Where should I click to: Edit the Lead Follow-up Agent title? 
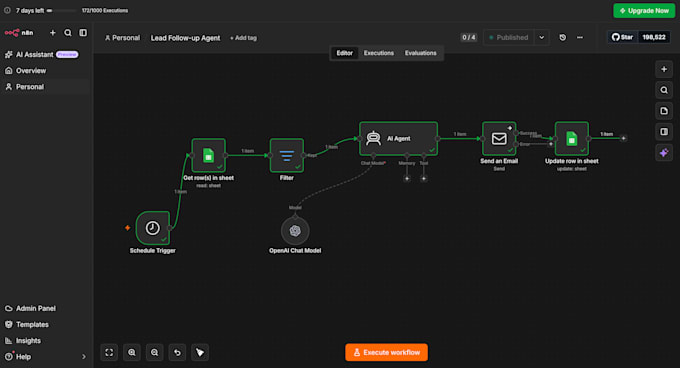[185, 38]
